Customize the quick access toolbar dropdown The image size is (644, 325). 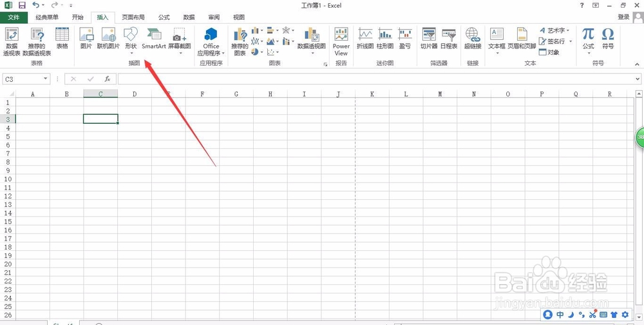[x=71, y=5]
